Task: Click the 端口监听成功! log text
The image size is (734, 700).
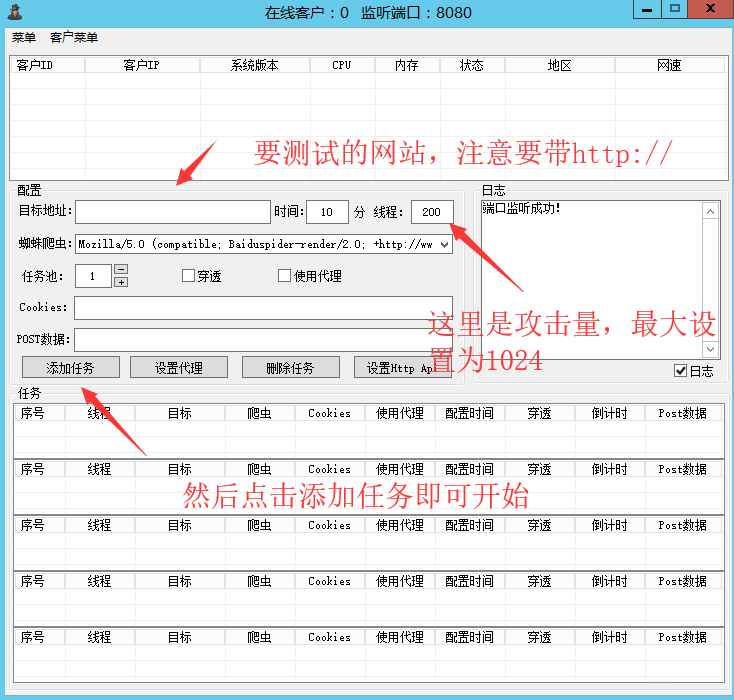Action: point(521,208)
